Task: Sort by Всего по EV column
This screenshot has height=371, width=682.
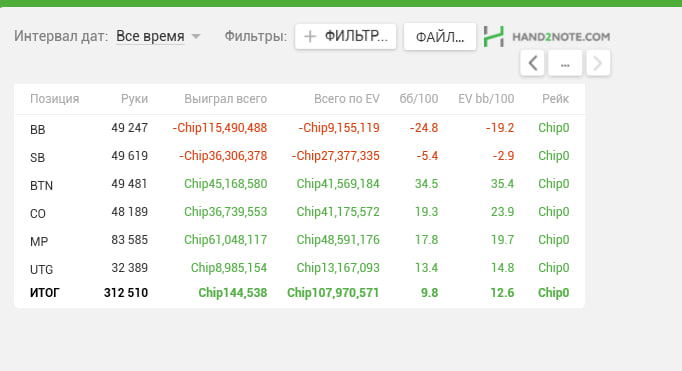Action: [347, 99]
